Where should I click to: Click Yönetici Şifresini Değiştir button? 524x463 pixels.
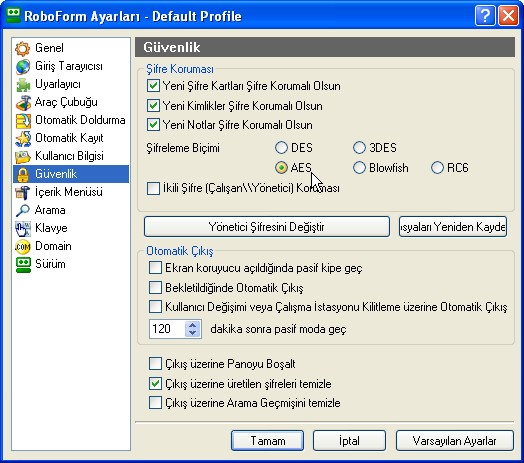point(267,227)
